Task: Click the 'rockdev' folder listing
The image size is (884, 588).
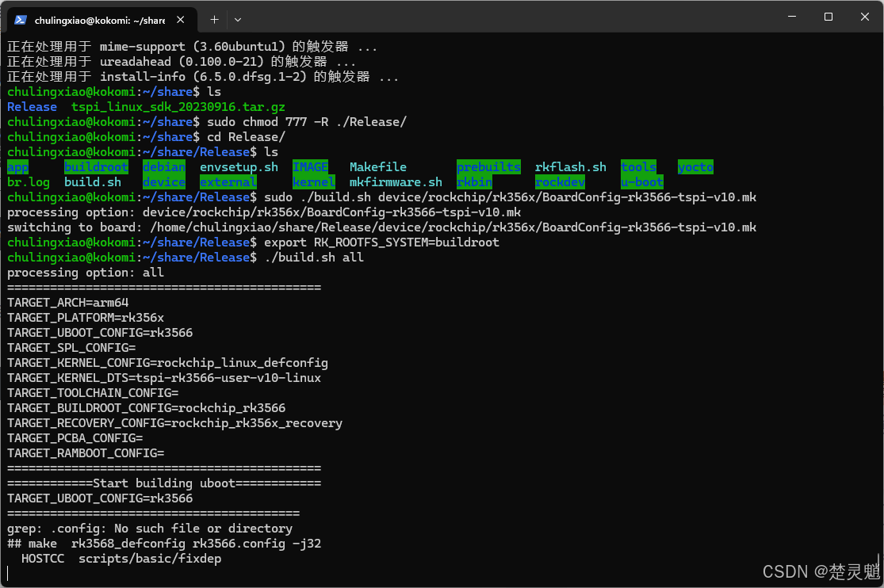Action: [x=560, y=182]
